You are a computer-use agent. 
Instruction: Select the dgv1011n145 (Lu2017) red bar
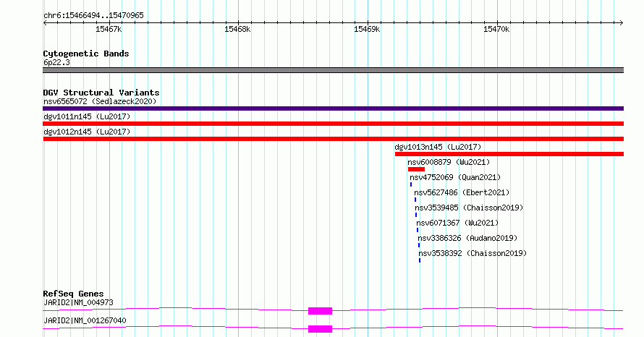pyautogui.click(x=333, y=124)
